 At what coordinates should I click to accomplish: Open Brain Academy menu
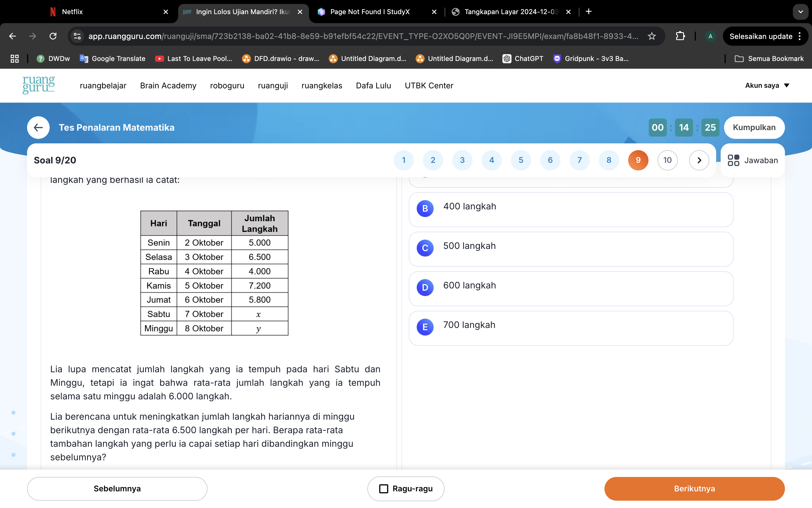pos(168,85)
